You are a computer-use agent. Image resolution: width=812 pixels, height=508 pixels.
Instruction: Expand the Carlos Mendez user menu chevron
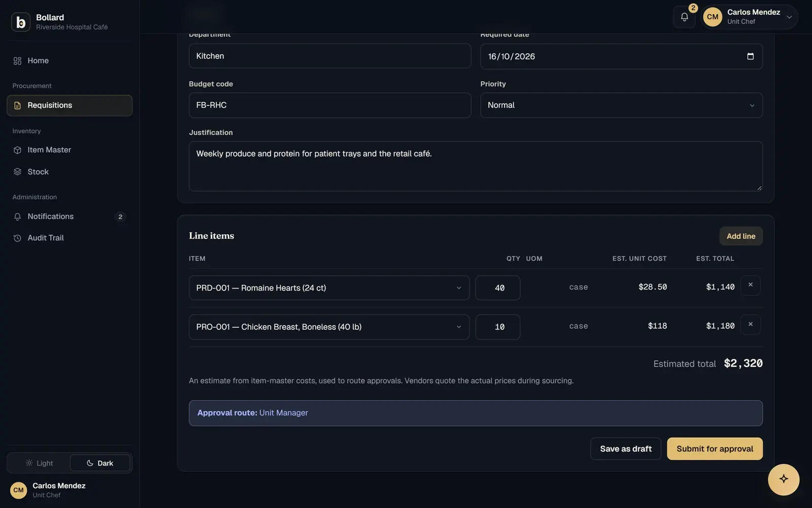789,17
